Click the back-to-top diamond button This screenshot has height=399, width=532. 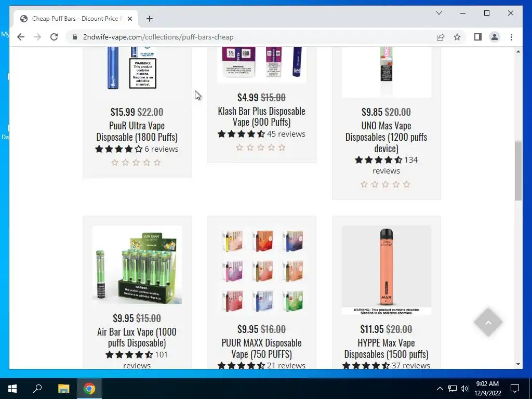tap(488, 322)
